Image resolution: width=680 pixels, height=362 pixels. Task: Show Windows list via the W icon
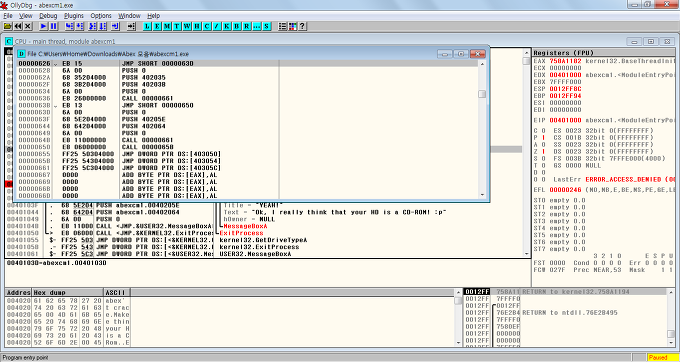click(187, 26)
